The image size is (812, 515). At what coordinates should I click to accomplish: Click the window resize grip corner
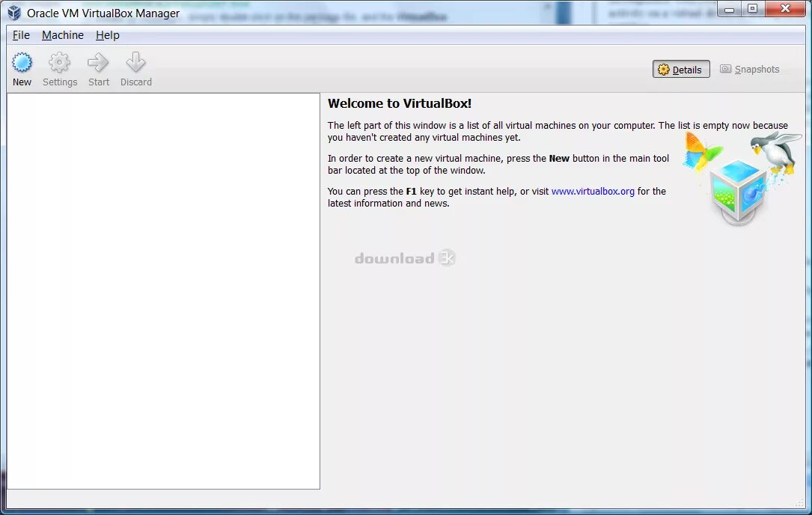pos(800,502)
